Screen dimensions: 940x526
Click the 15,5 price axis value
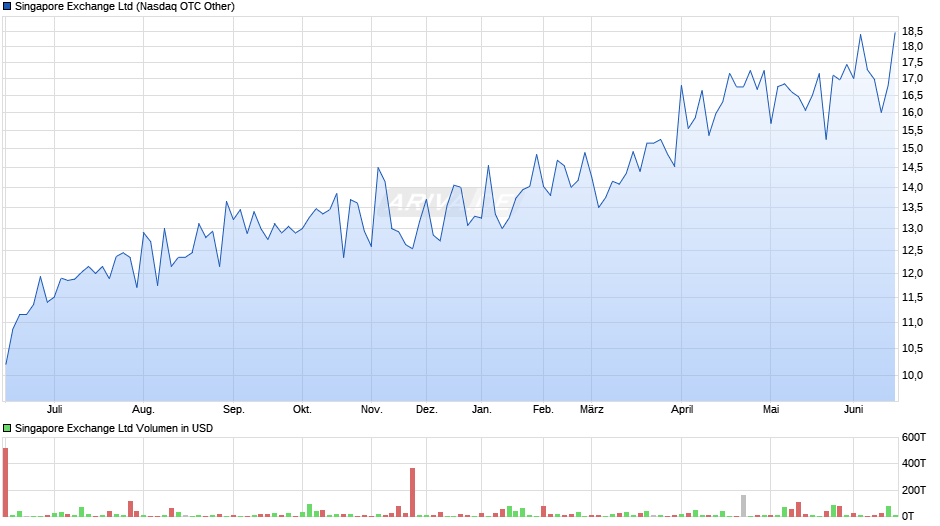(912, 130)
